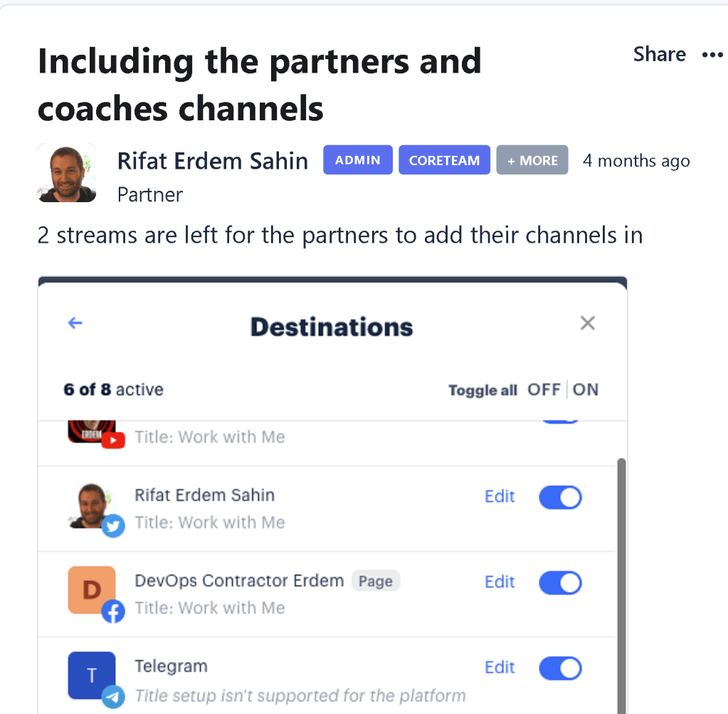Screen dimensions: 728x714
Task: Click the back arrow in Destinations
Action: pyautogui.click(x=75, y=323)
